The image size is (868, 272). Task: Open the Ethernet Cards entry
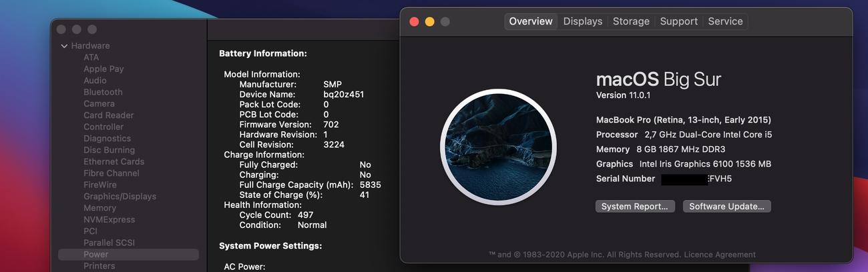pos(114,161)
